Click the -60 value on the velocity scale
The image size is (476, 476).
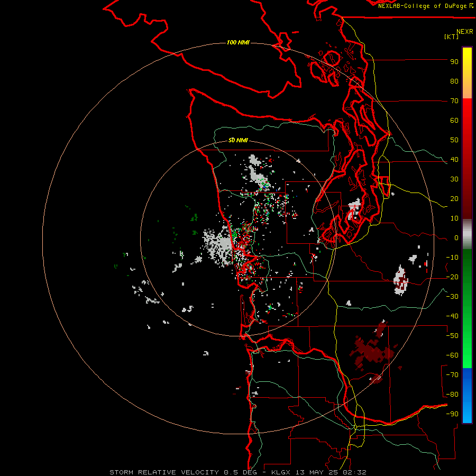tap(452, 355)
